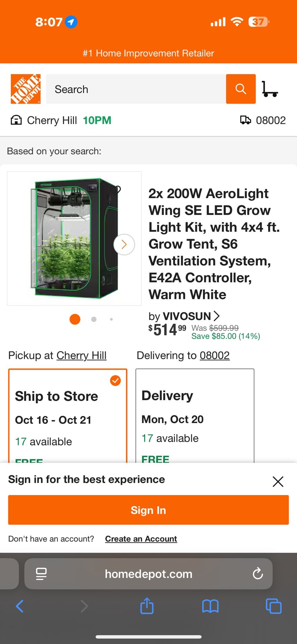Change the Cherry Hill store selection

click(x=81, y=356)
